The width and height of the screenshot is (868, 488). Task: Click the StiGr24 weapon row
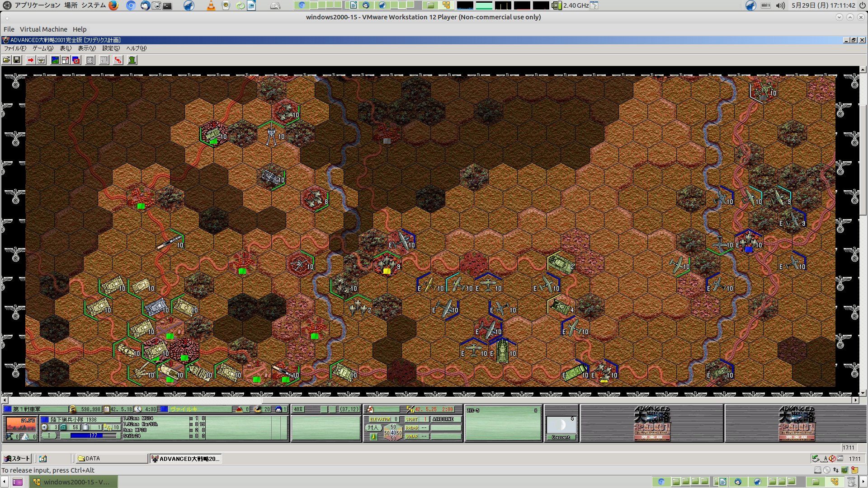coord(165,436)
